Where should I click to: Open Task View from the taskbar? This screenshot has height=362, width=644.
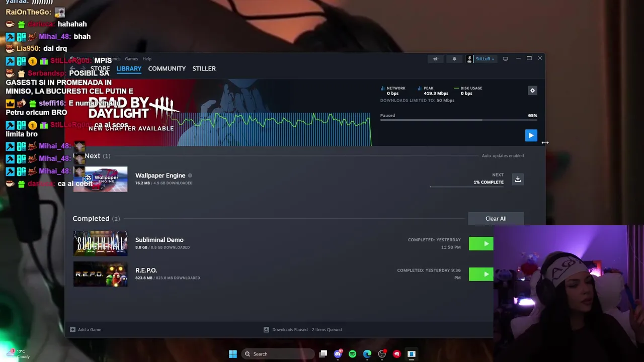click(323, 354)
